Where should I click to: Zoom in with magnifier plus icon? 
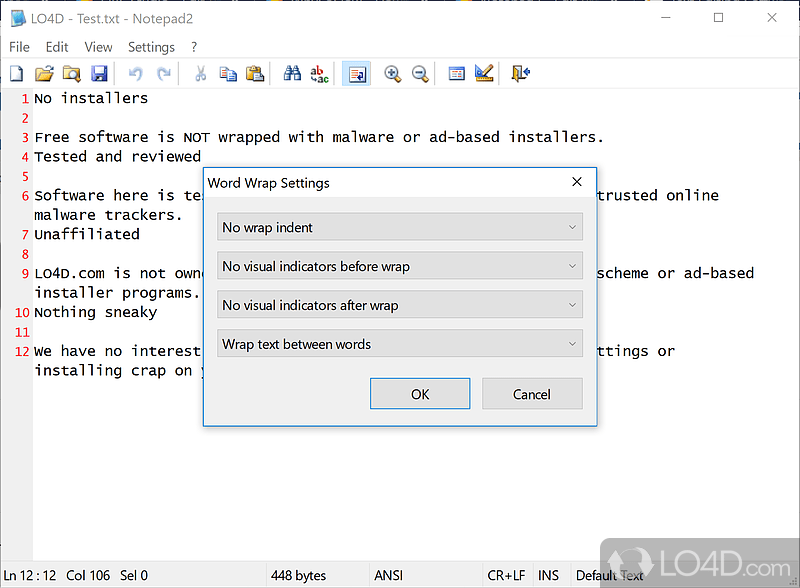[x=392, y=74]
